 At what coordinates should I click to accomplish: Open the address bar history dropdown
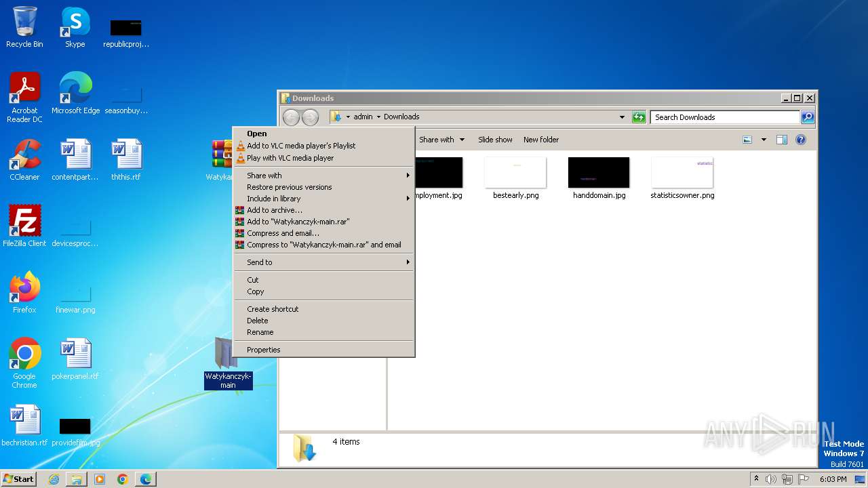622,117
